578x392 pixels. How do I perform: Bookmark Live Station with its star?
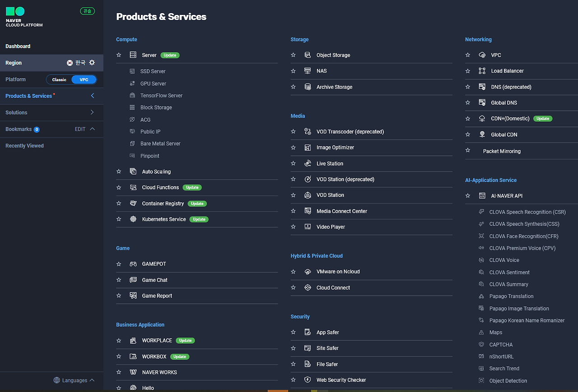point(293,163)
